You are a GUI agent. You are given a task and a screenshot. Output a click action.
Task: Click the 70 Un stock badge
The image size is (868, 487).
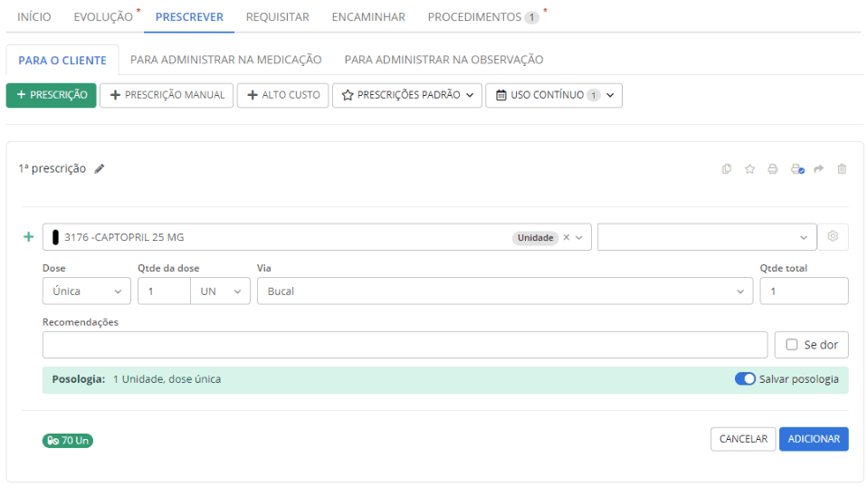pyautogui.click(x=68, y=441)
